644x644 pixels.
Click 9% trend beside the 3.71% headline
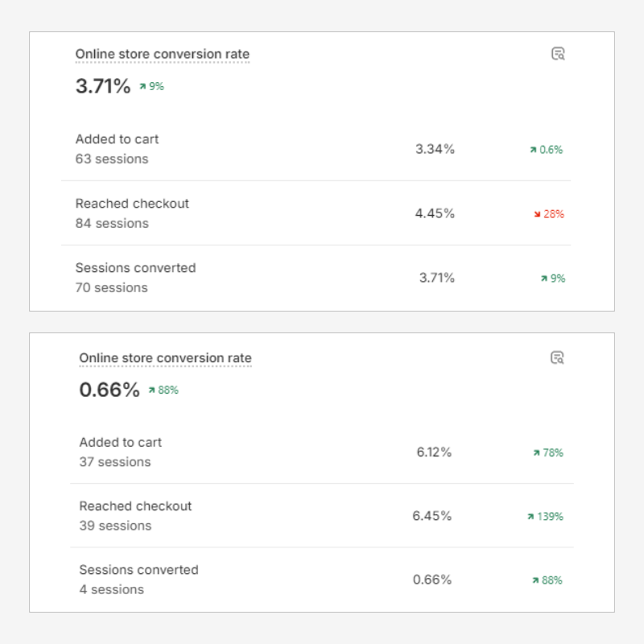pyautogui.click(x=151, y=86)
